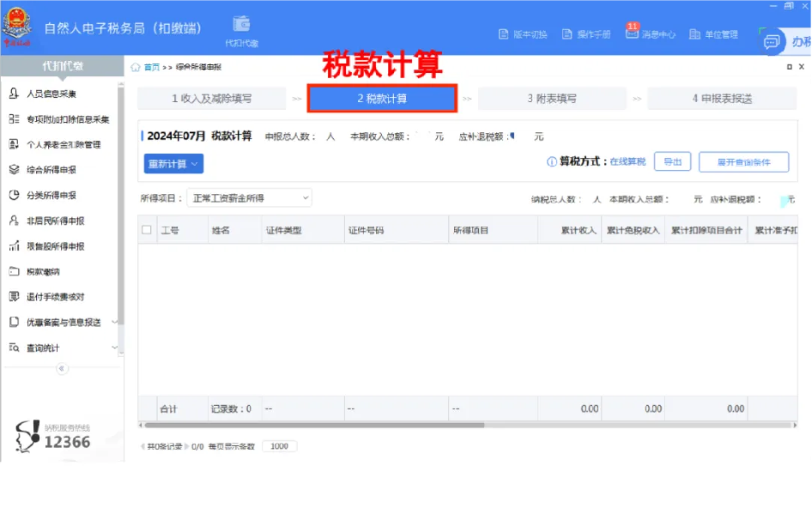Click the home icon in breadcrumb
The width and height of the screenshot is (812, 508).
[x=136, y=67]
